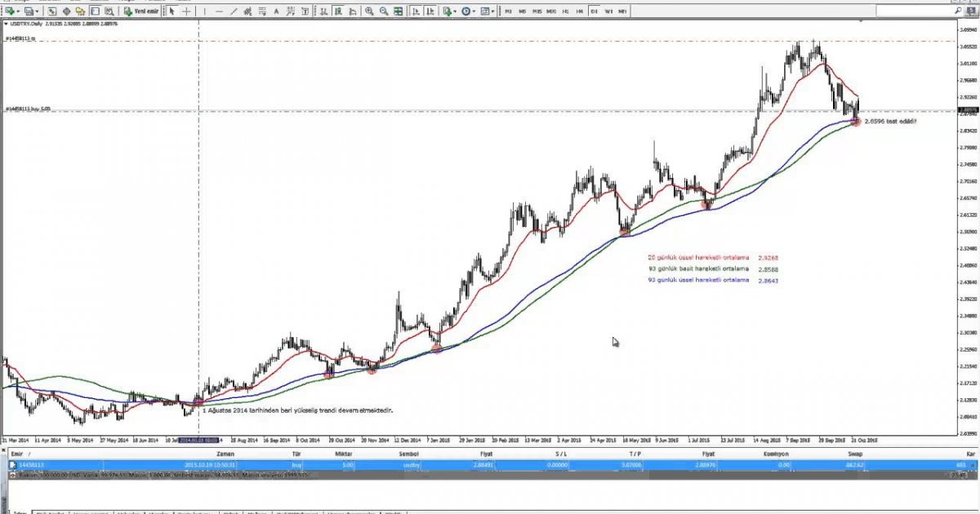The width and height of the screenshot is (980, 514).
Task: Sort by the Emir column header
Action: (18, 453)
